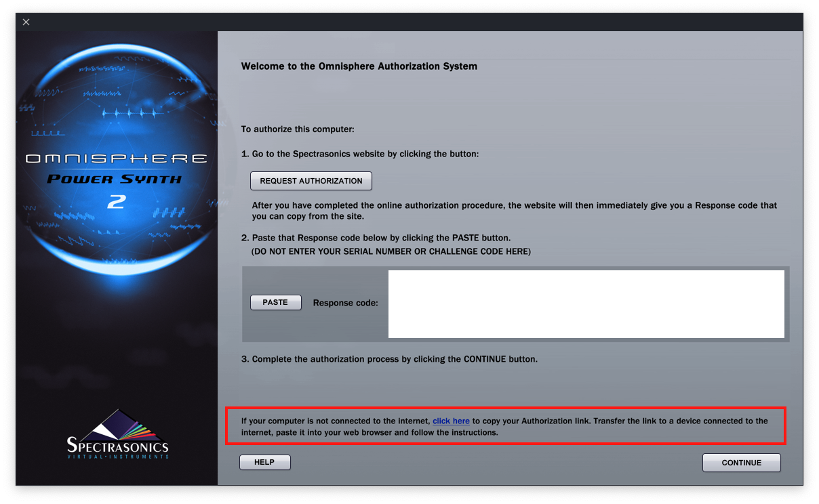819x504 pixels.
Task: Click the REQUEST AUTHORIZATION button
Action: [311, 181]
